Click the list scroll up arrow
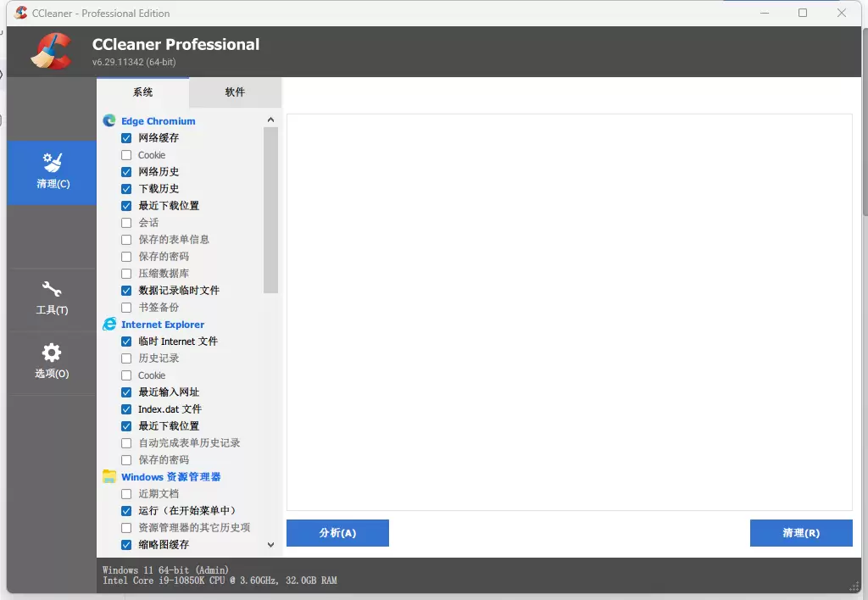 pos(270,119)
